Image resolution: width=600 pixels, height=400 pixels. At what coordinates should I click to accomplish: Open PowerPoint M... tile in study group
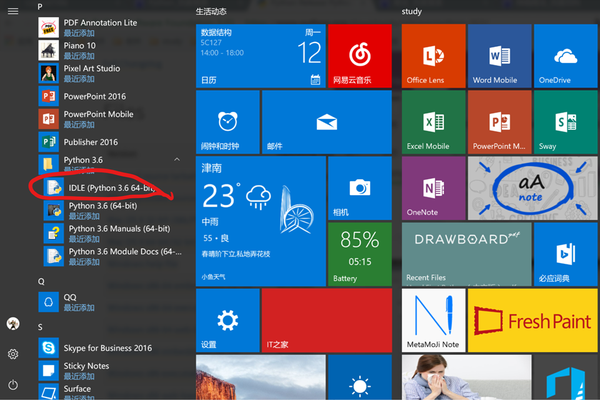[x=500, y=122]
